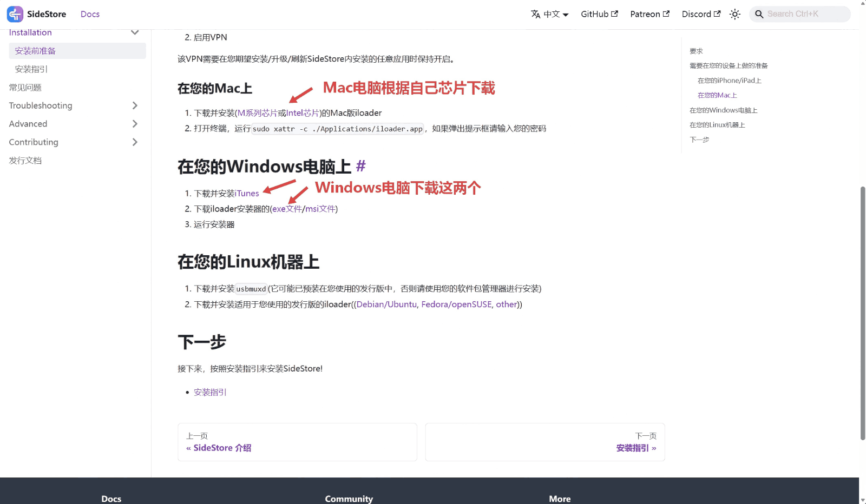The image size is (866, 504).
Task: Open Advanced sidebar category
Action: tap(28, 124)
